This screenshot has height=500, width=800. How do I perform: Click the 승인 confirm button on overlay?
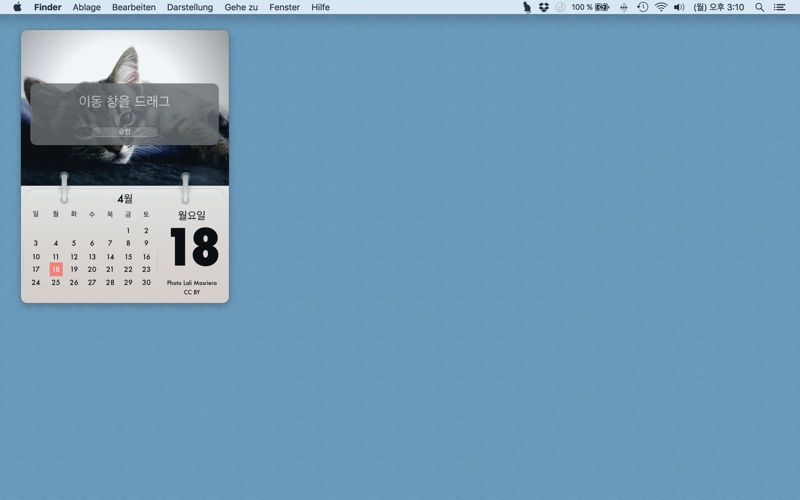[x=124, y=131]
